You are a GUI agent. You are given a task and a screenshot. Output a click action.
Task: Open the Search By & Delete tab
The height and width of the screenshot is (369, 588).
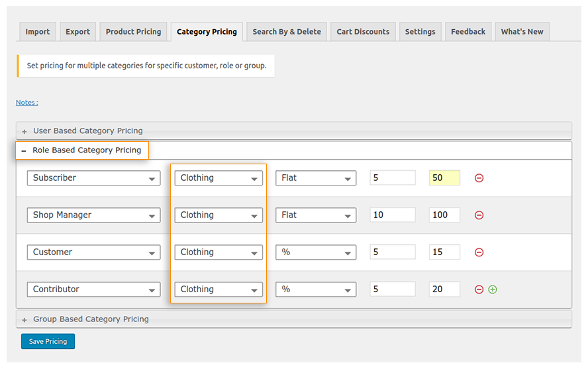287,32
